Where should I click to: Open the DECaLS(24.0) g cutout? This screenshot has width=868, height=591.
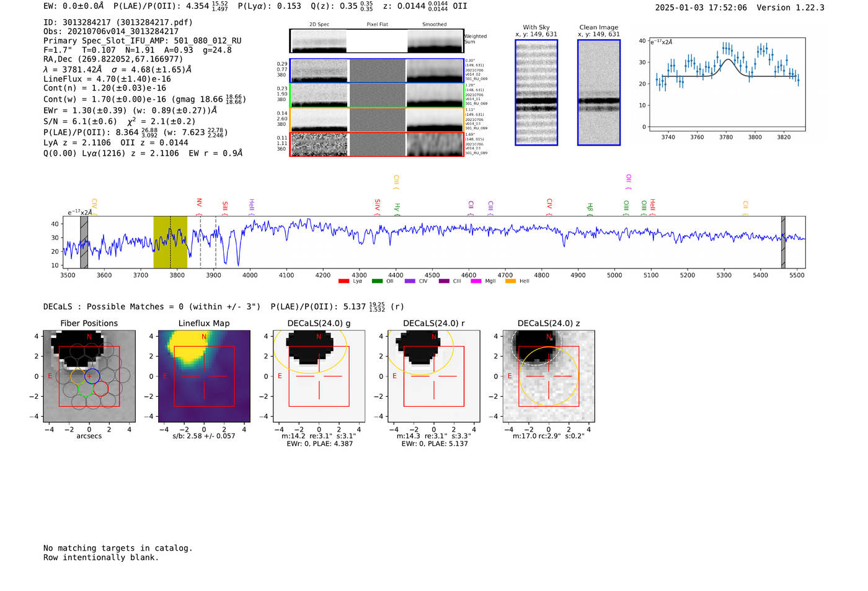[319, 376]
